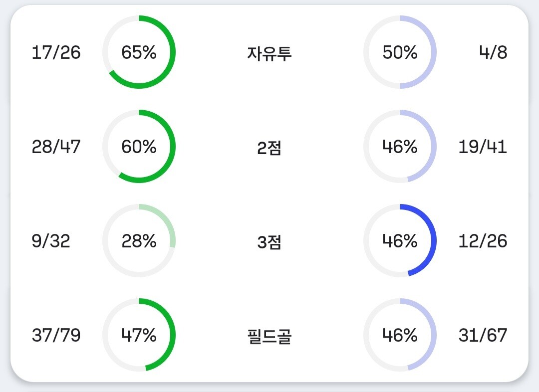Select the 19/41 two-point count

pos(483,147)
